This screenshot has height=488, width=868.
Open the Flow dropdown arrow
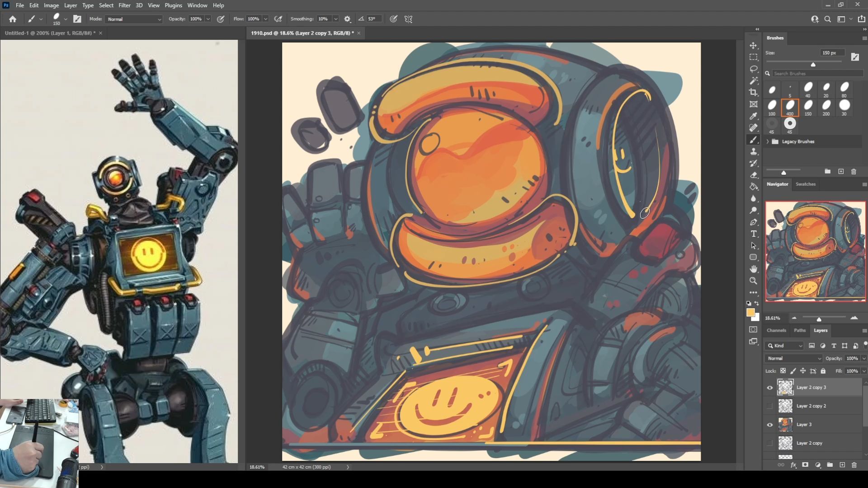[265, 19]
